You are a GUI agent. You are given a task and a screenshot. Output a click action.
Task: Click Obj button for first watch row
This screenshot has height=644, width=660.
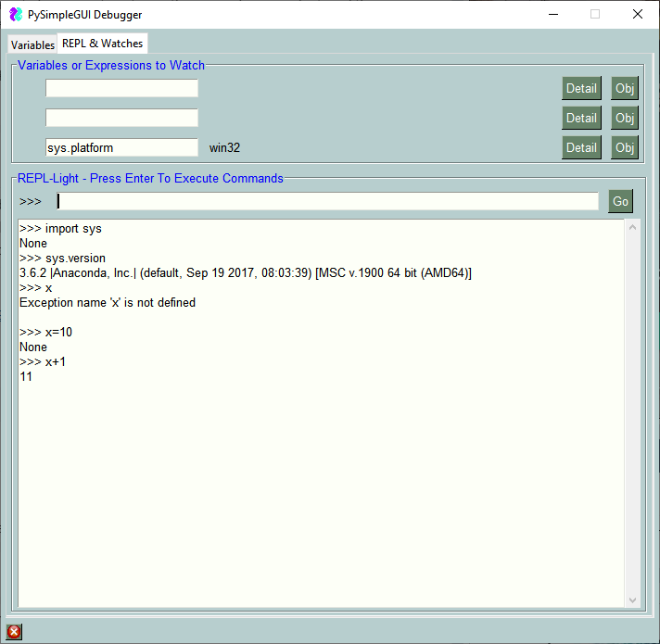pyautogui.click(x=624, y=88)
